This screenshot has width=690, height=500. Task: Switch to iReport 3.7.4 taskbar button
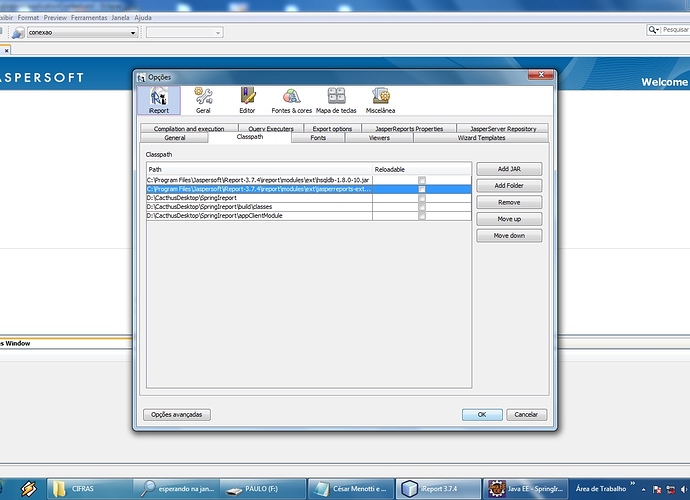(438, 489)
